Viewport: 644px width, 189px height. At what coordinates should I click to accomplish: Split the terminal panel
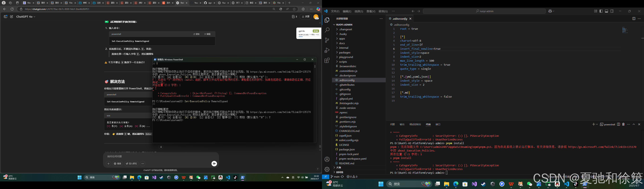pyautogui.click(x=619, y=124)
